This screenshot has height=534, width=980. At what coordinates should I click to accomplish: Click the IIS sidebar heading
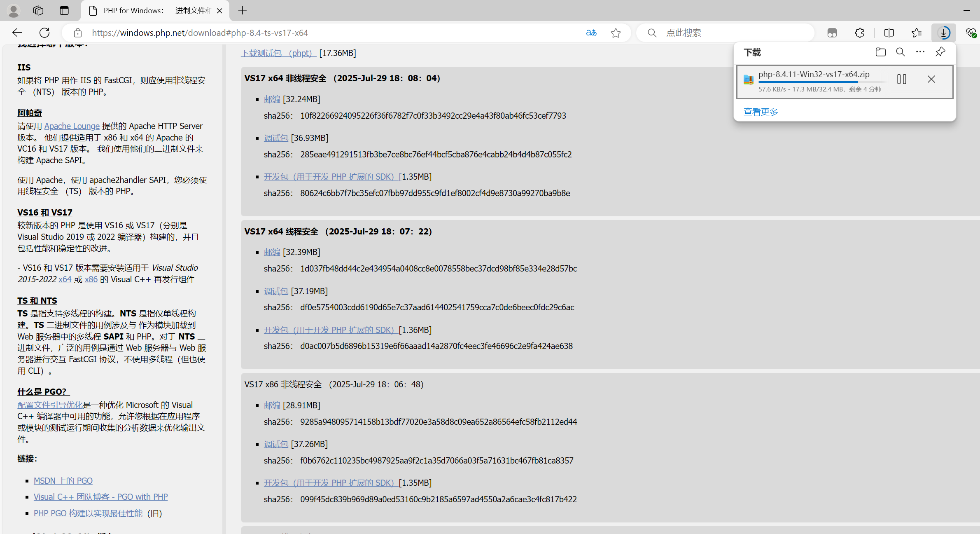point(24,67)
